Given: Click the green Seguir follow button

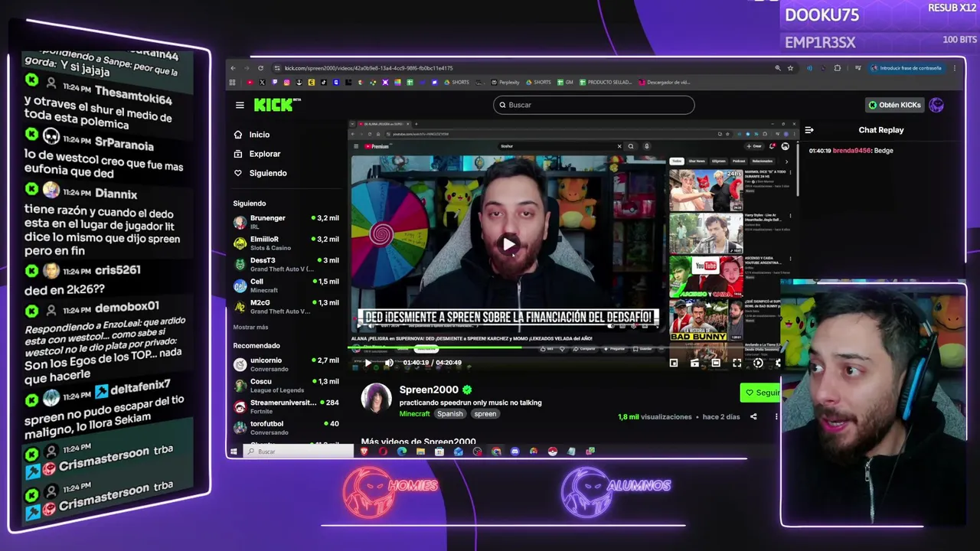Looking at the screenshot, I should coord(762,393).
